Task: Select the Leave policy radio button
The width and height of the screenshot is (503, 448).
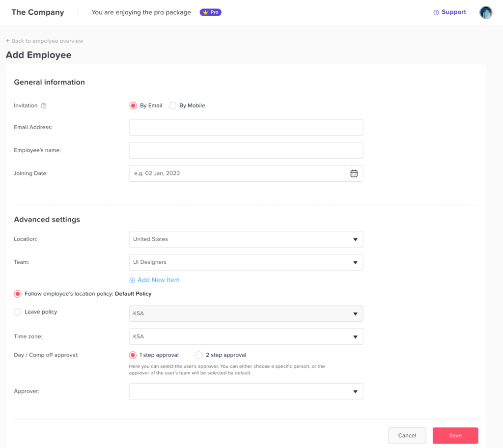Action: click(18, 312)
